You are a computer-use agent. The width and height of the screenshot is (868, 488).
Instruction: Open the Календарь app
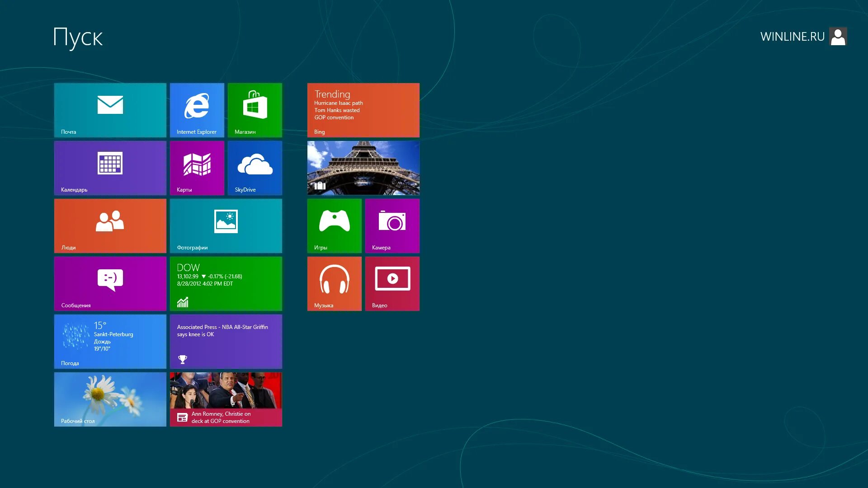tap(110, 168)
